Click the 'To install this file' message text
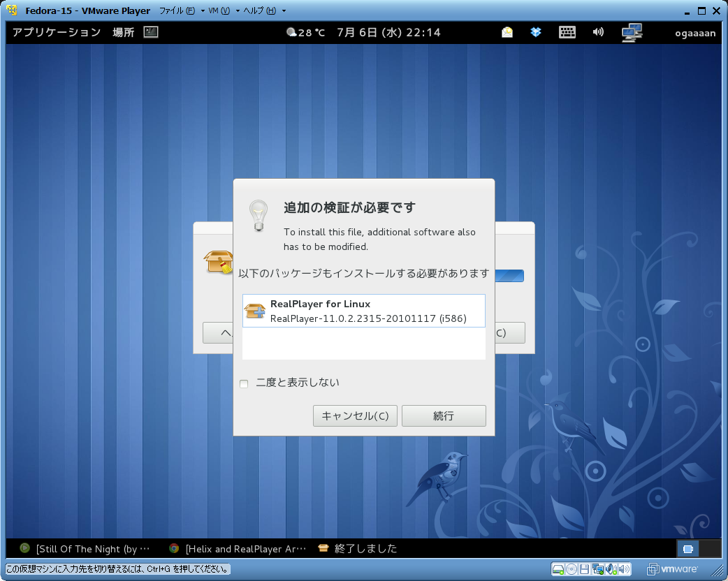728x581 pixels. 379,240
